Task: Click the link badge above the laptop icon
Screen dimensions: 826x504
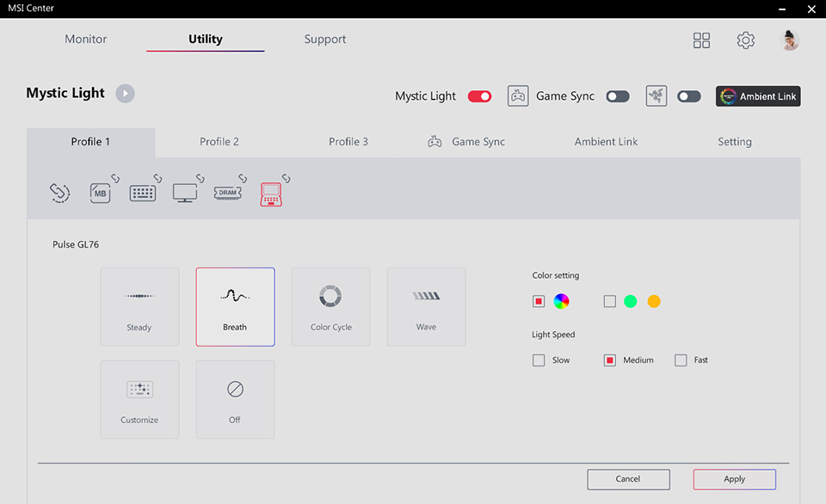Action: 286,179
